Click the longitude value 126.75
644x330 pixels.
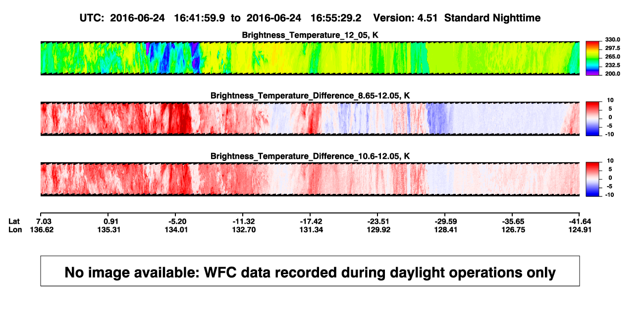(513, 230)
